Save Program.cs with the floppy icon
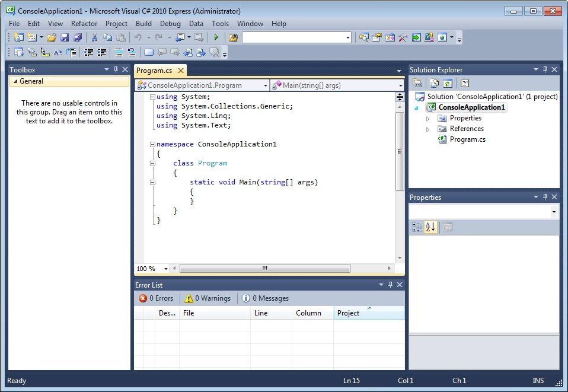Image resolution: width=568 pixels, height=392 pixels. coord(65,37)
